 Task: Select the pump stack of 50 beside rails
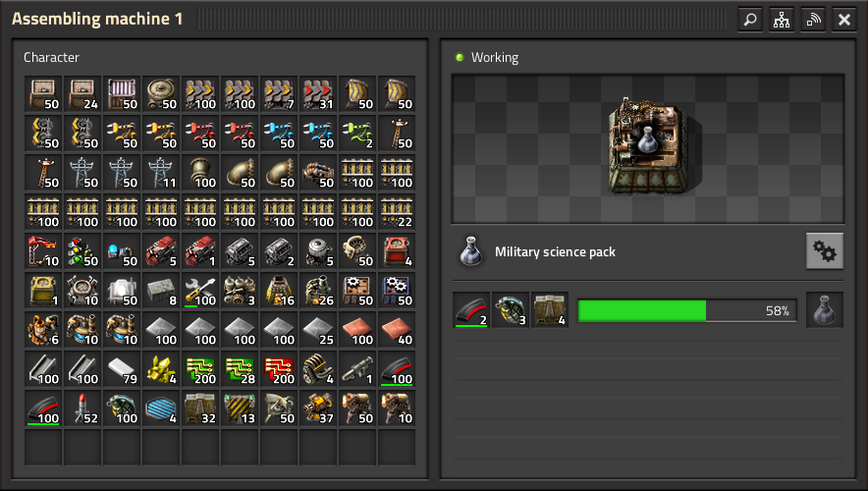tap(318, 173)
